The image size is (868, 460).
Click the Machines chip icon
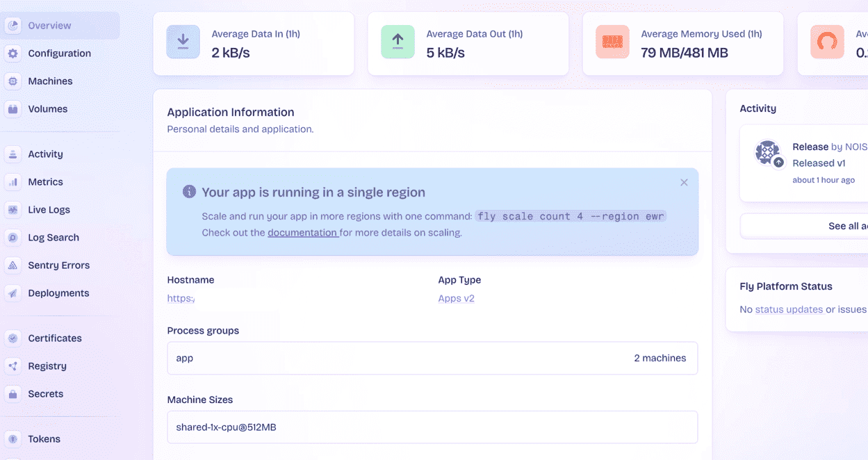point(13,81)
